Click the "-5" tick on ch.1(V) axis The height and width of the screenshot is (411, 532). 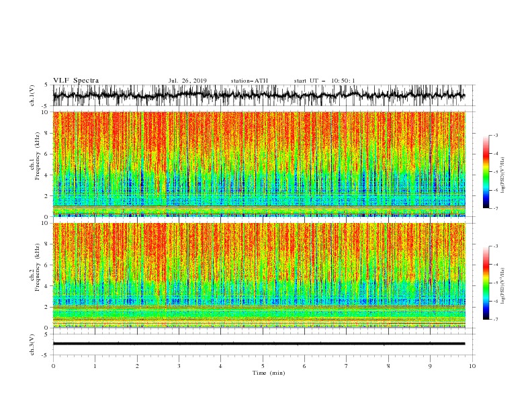point(46,106)
